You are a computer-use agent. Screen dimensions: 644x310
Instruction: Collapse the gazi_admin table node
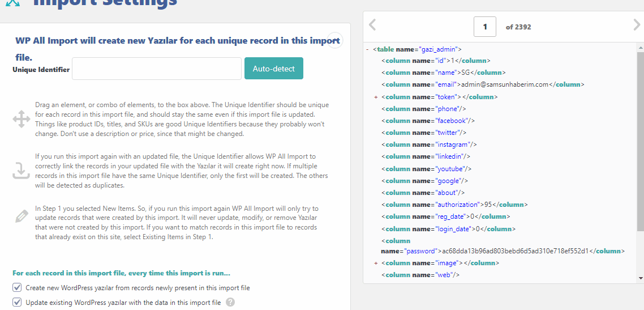(367, 49)
